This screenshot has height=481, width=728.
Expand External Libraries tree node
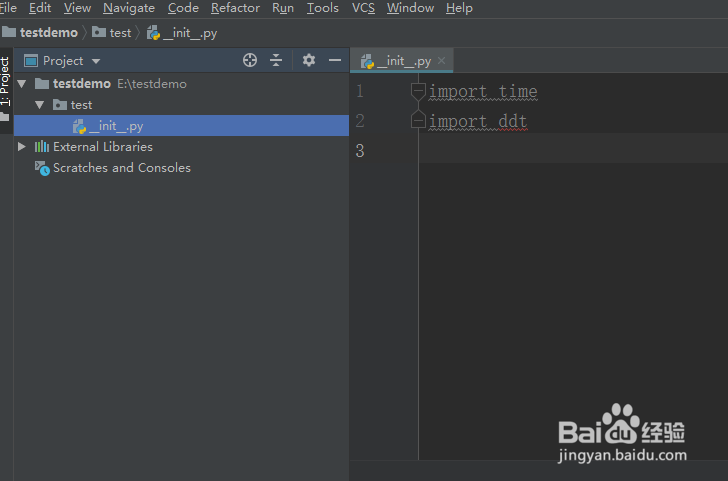(22, 147)
